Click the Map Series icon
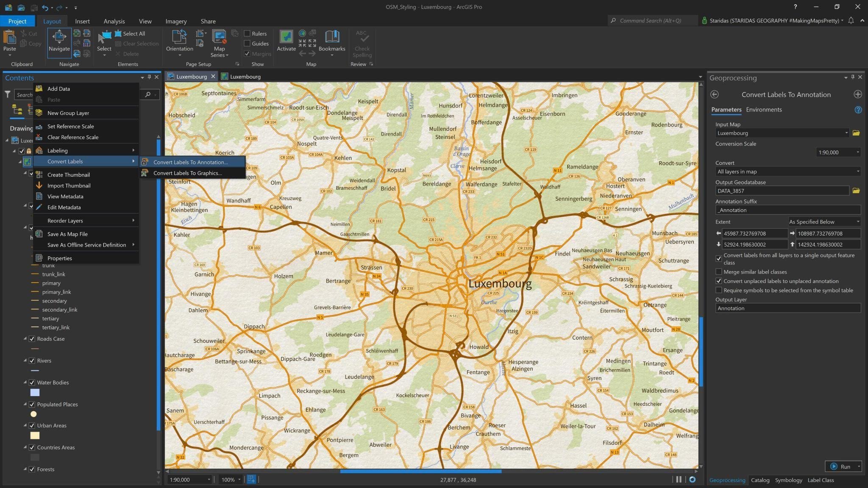The width and height of the screenshot is (868, 488). (x=219, y=37)
